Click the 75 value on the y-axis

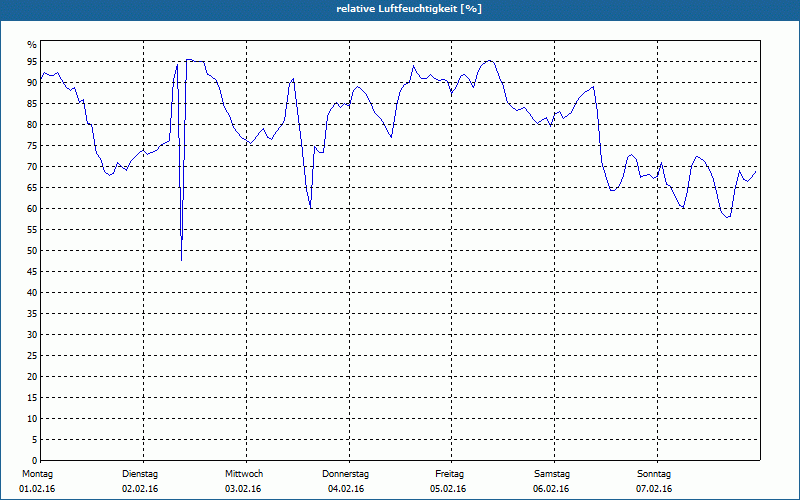click(32, 145)
